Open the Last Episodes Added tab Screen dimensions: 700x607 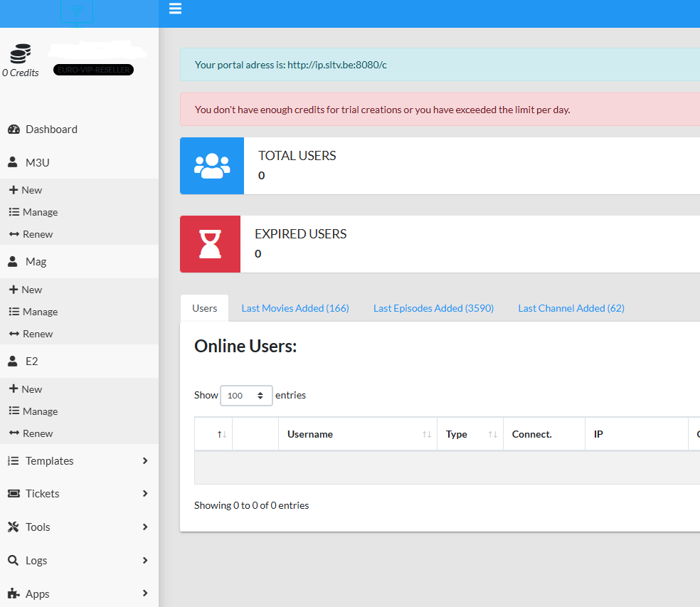coord(433,308)
